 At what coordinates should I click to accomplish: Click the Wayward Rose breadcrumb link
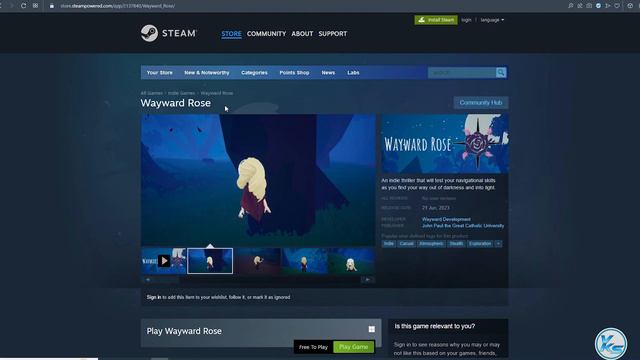(217, 93)
